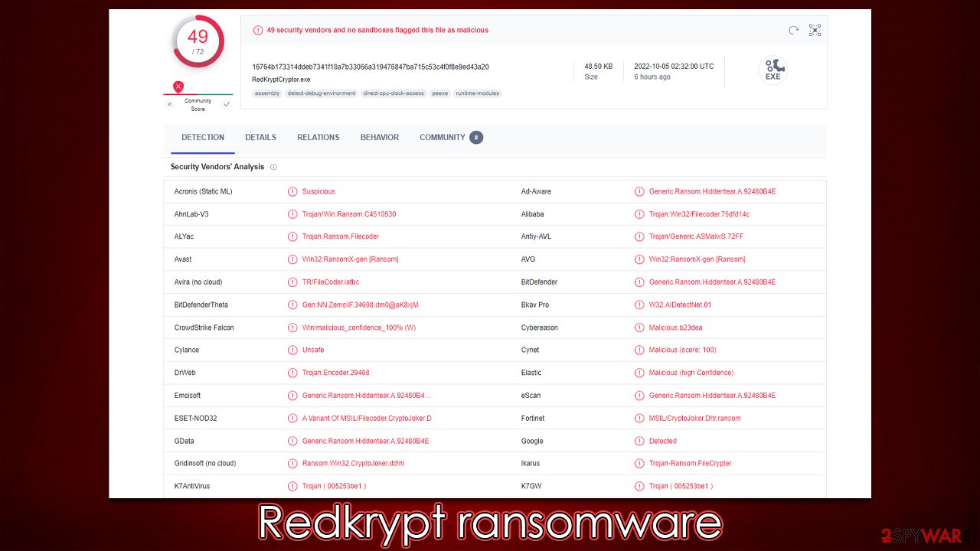Click Alibaba result Trojan:Win32/Filecoder.75dfd14c
The image size is (980, 551).
coord(699,214)
